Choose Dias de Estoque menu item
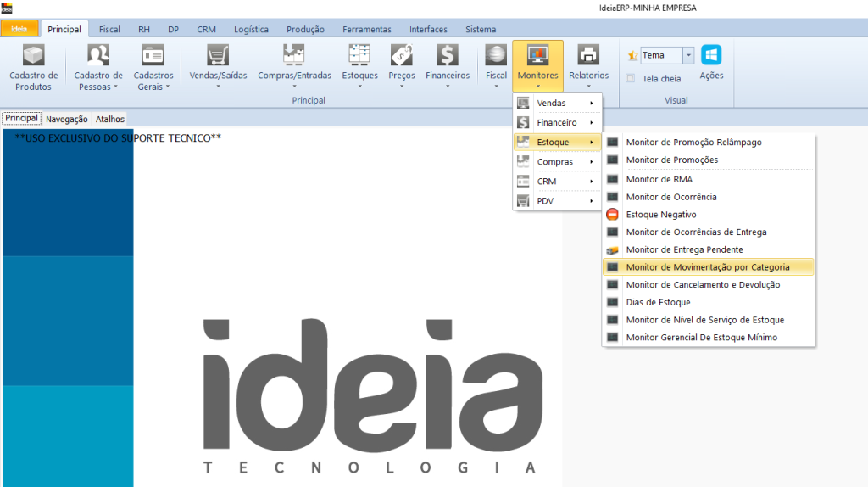This screenshot has height=487, width=868. tap(658, 302)
